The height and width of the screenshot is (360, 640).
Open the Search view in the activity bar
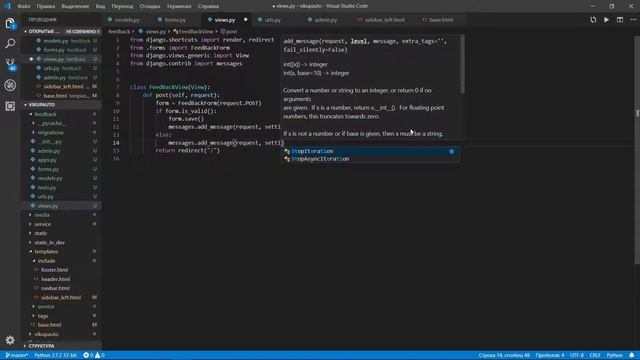click(x=10, y=43)
